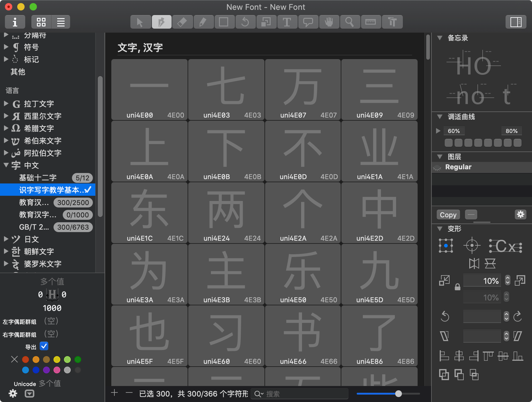Click the scale down icon
Screen dimensions: 532x402
coord(444,280)
